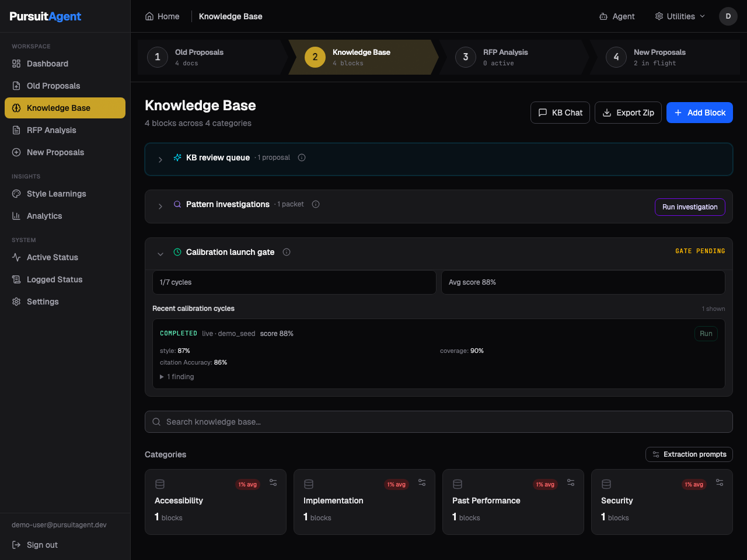Viewport: 747px width, 560px height.
Task: Open Past Performance settings sliders icon
Action: (571, 482)
